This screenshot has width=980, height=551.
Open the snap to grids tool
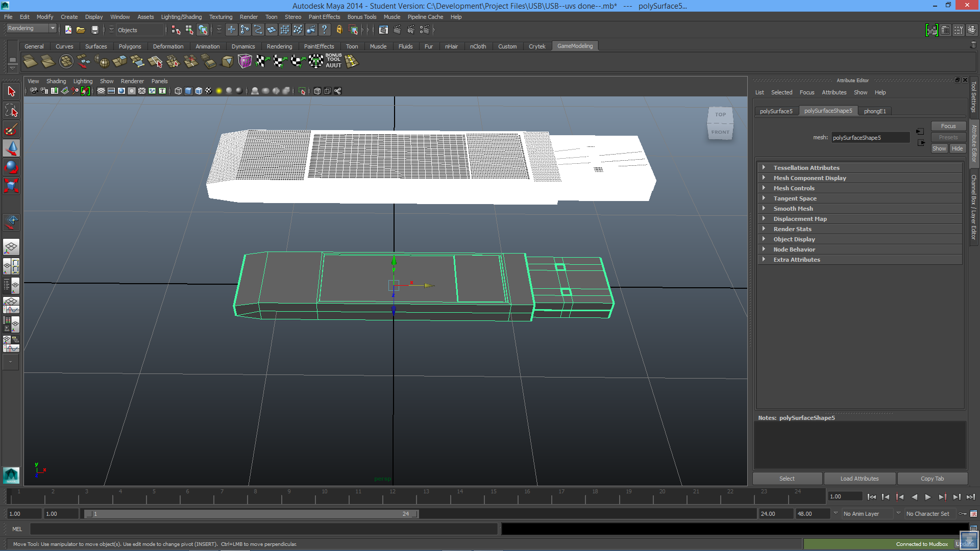tap(231, 29)
